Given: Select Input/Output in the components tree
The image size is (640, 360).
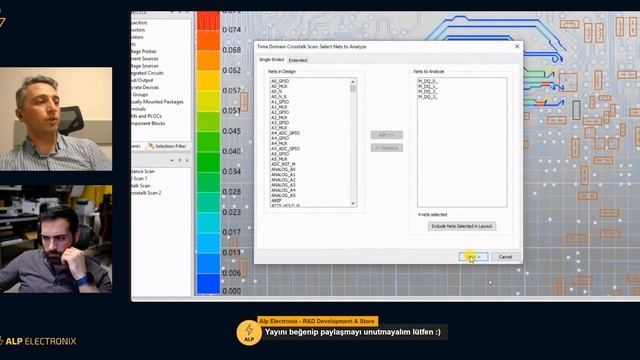Looking at the screenshot, I should (142, 80).
